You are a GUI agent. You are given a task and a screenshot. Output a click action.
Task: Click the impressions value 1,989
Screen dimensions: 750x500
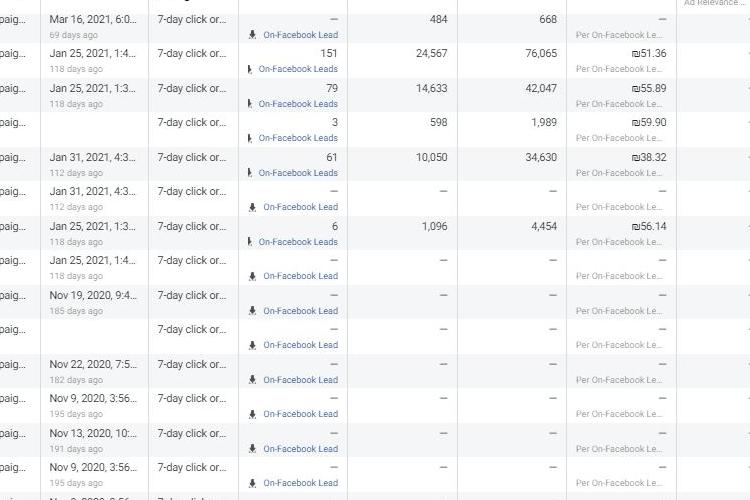[x=544, y=122]
